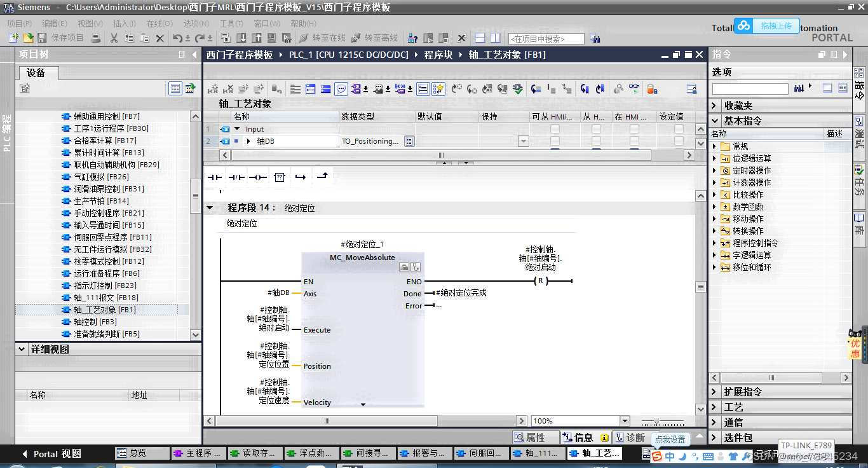
Task: Toggle 设定值 checkbox in 轴DB row
Action: (x=678, y=141)
